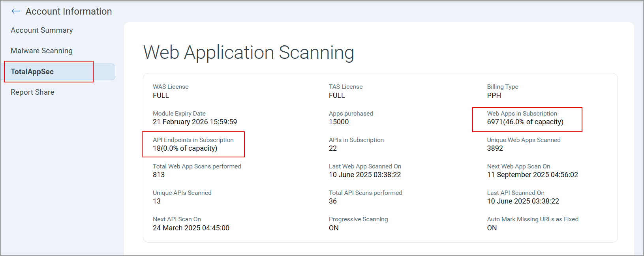Open the Malware Scanning section
Screen dimensions: 644x256
point(41,51)
